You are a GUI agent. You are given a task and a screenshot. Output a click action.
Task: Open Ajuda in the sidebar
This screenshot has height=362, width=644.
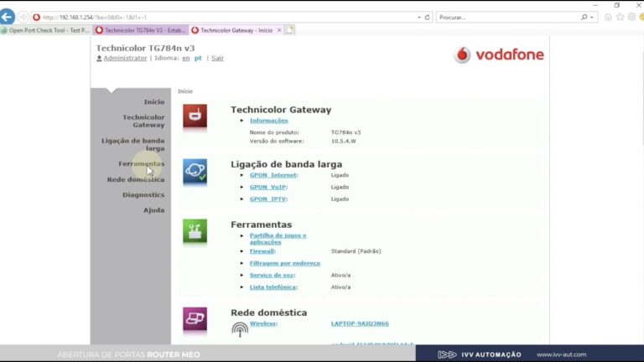pyautogui.click(x=154, y=210)
